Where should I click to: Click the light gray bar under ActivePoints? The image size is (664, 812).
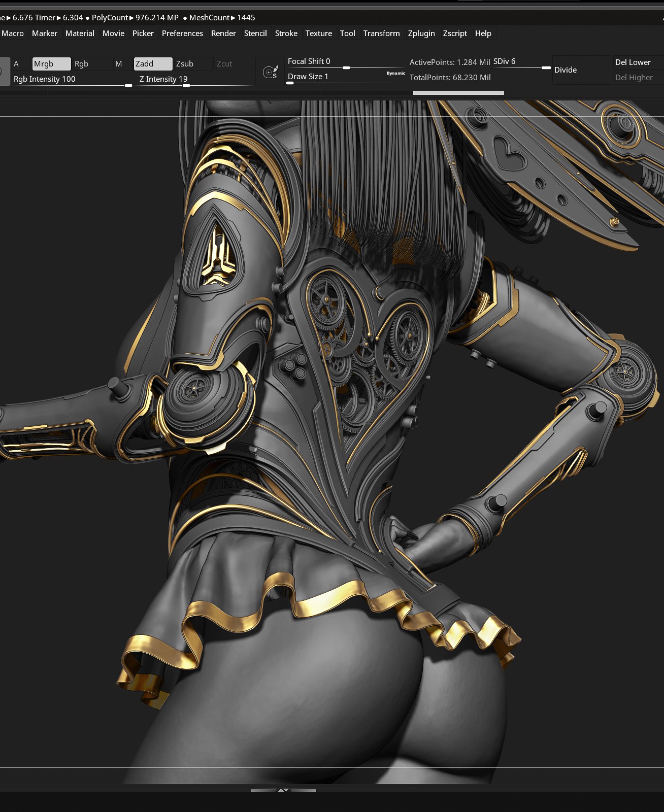(x=458, y=93)
